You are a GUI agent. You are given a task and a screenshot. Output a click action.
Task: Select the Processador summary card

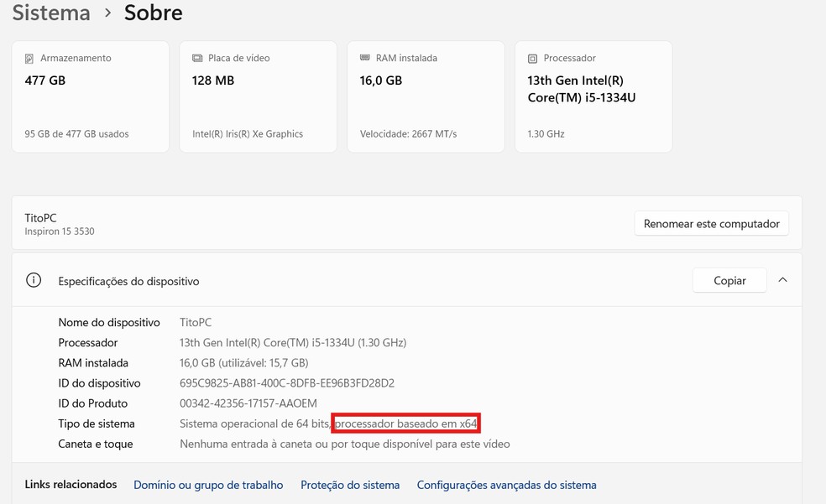tap(593, 96)
